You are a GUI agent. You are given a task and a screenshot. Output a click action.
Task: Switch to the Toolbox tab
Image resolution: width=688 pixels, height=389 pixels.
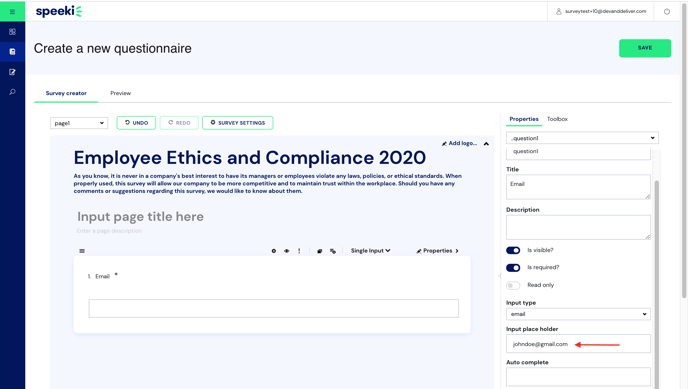coord(557,119)
